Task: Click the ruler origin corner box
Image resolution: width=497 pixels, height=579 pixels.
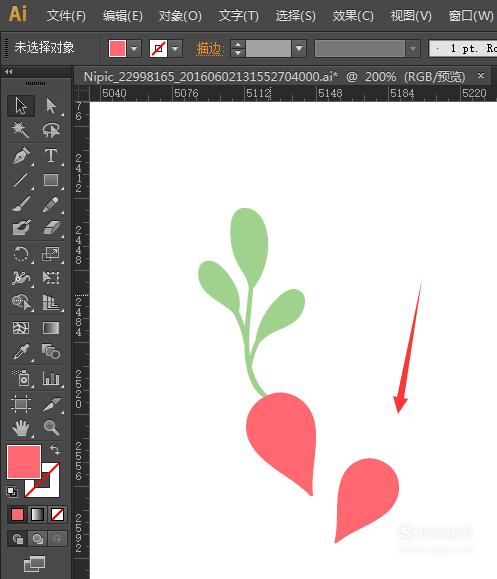Action: [x=81, y=94]
